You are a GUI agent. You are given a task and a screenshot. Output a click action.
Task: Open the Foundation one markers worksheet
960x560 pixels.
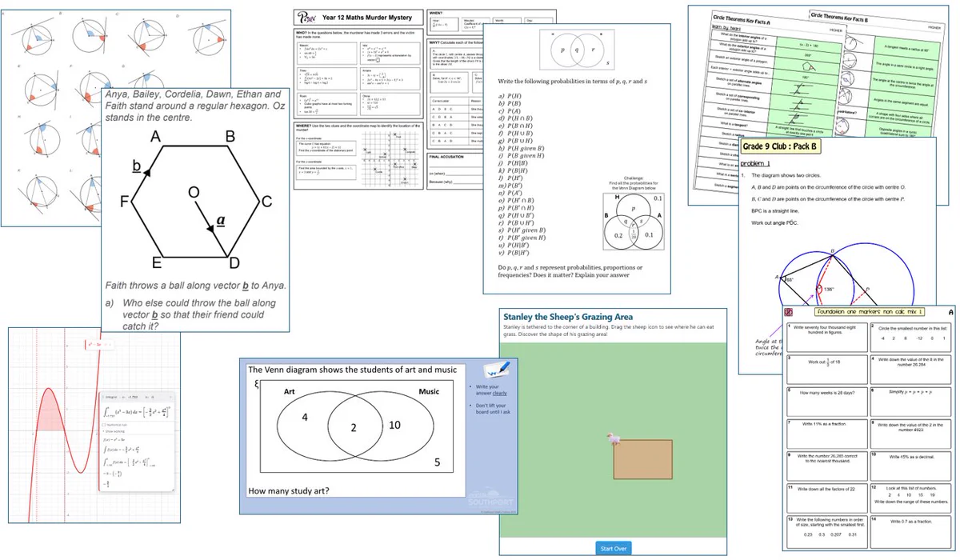pos(870,430)
